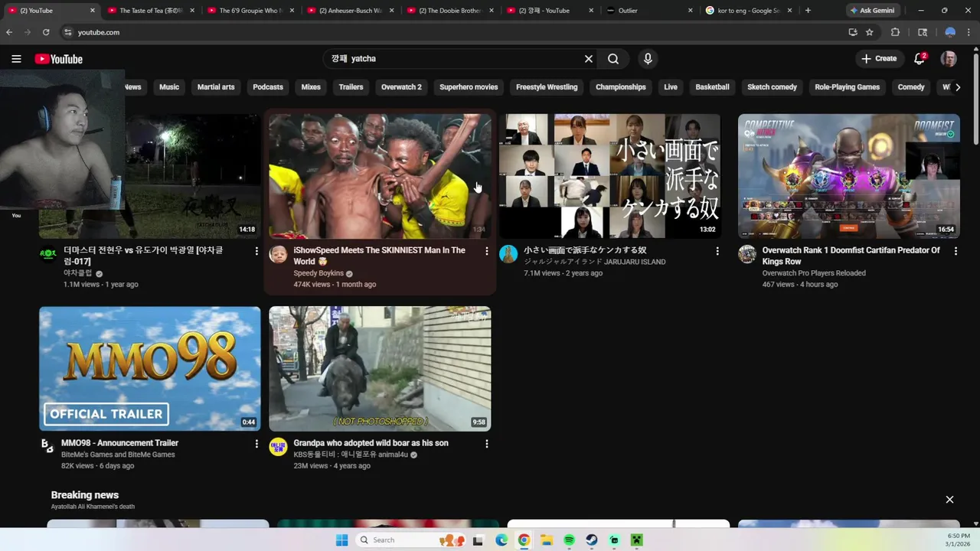Screen dimensions: 980x551
Task: Reload the page in Chrome
Action: (x=46, y=32)
